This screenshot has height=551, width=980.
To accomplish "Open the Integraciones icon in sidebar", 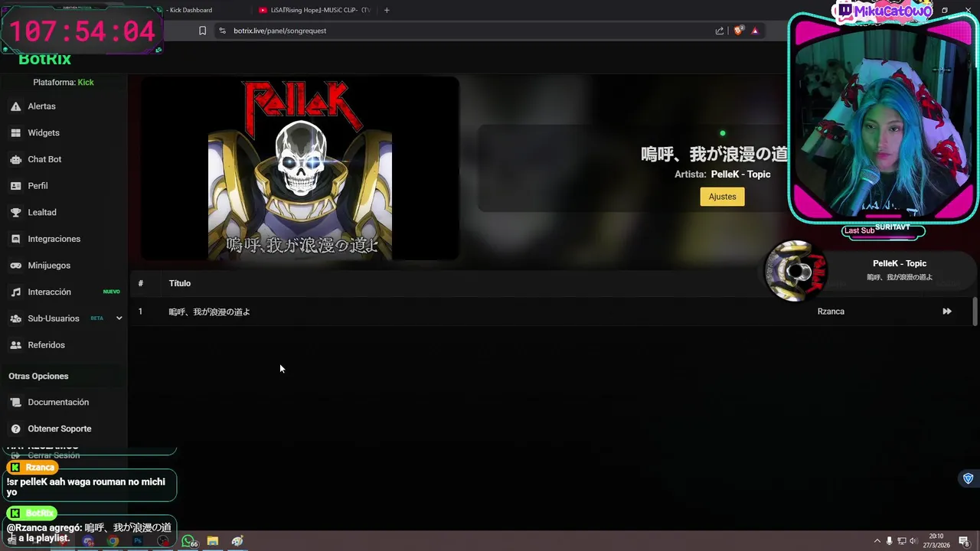I will pyautogui.click(x=15, y=239).
